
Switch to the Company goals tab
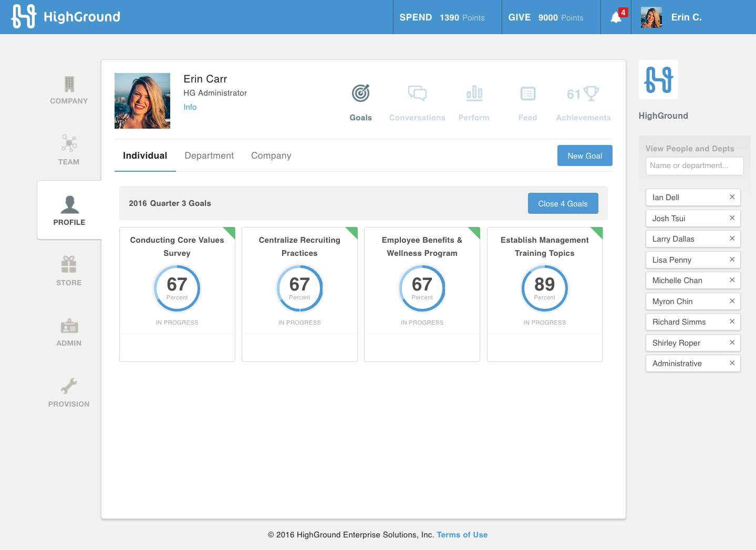point(271,155)
